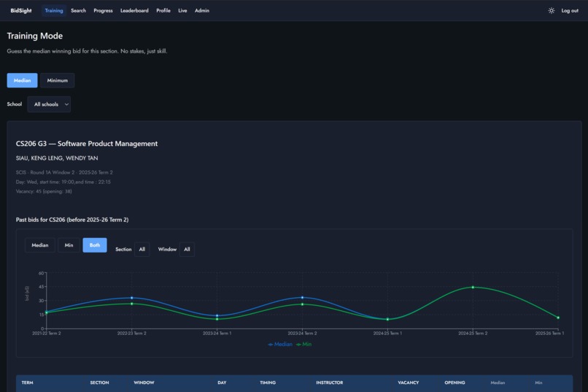This screenshot has width=588, height=392.
Task: Open the Section filter dropdown
Action: click(142, 249)
